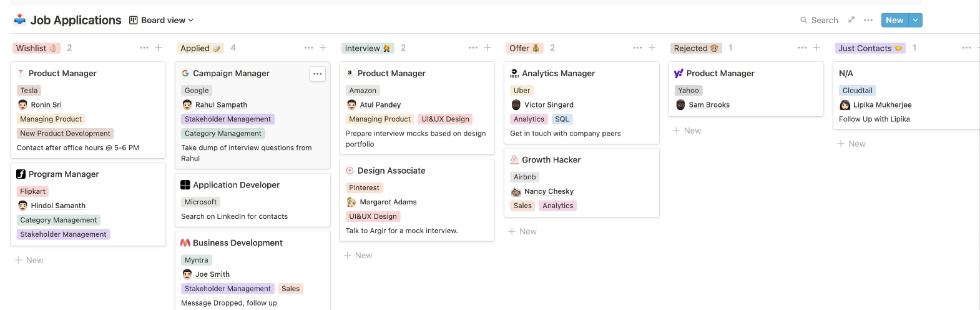The width and height of the screenshot is (980, 310).
Task: Click + New under Interview column
Action: [358, 255]
